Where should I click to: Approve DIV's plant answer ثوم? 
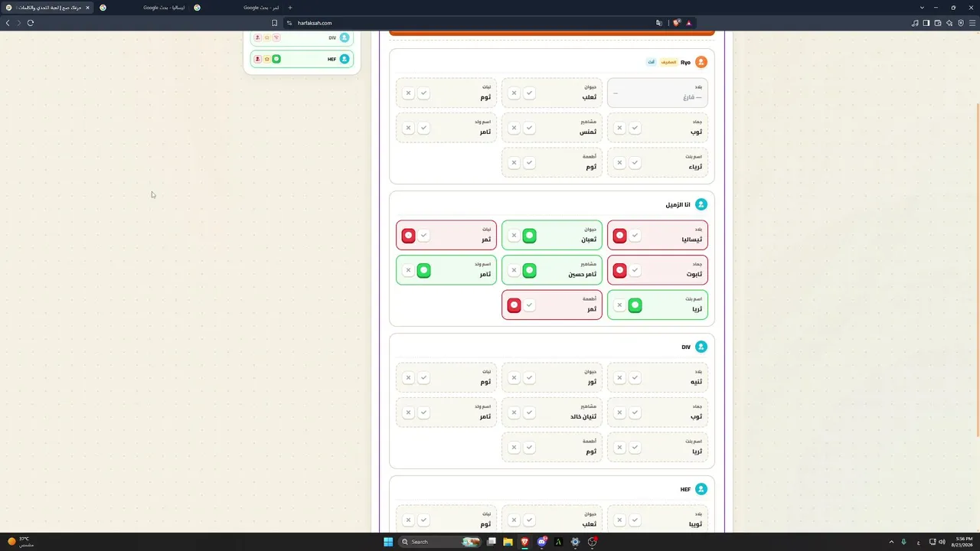pos(423,377)
